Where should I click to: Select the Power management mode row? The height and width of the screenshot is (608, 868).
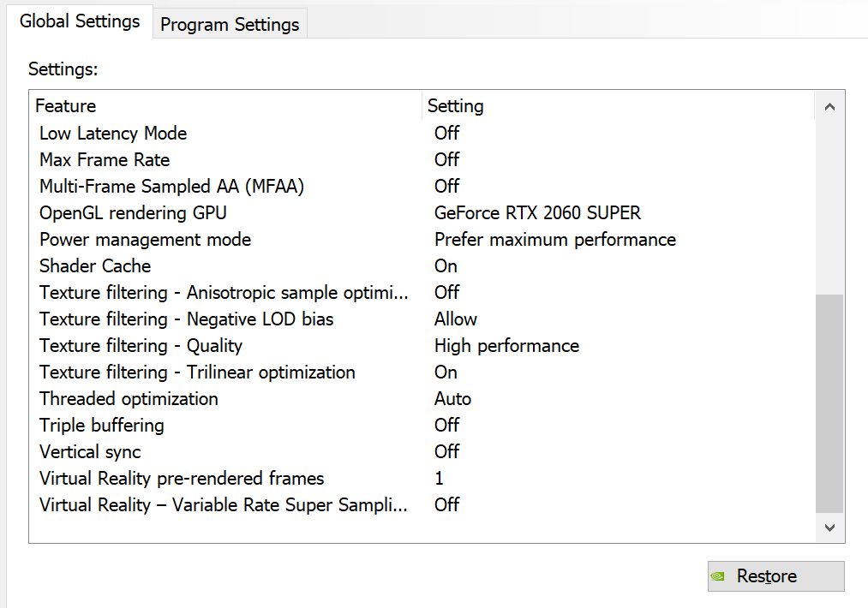click(x=422, y=240)
